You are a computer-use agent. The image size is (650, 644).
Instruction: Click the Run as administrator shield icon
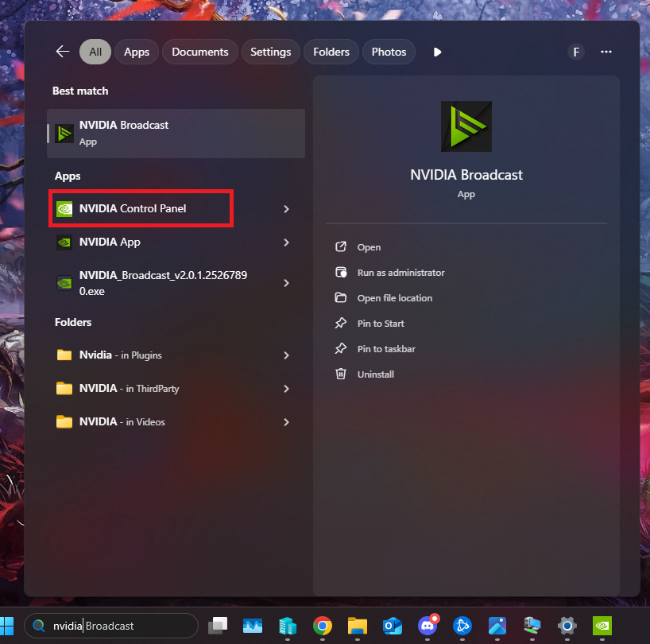tap(341, 272)
